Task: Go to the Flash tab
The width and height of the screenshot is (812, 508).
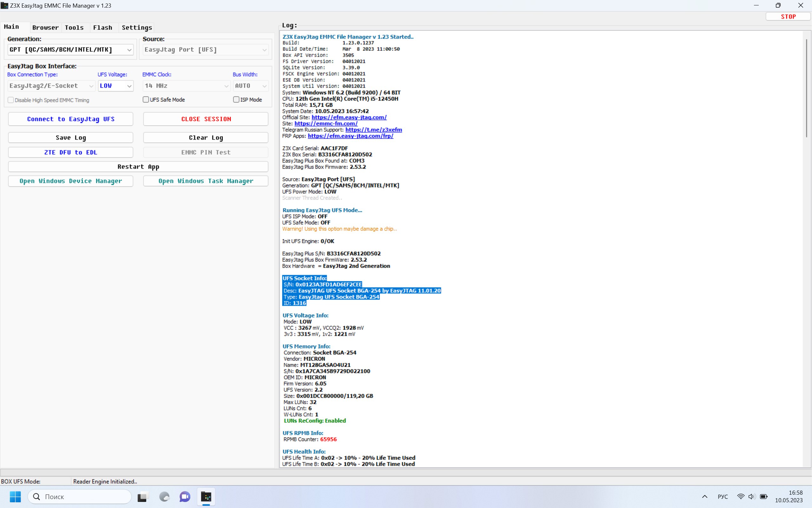Action: (x=103, y=28)
